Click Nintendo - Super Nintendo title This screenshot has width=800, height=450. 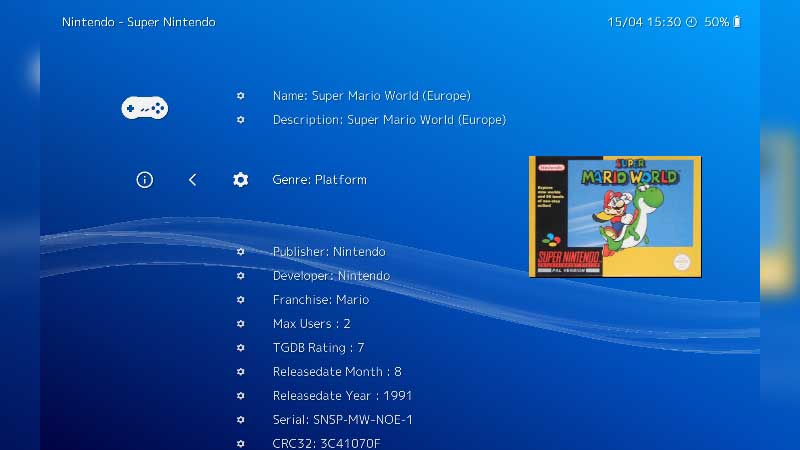click(x=139, y=22)
